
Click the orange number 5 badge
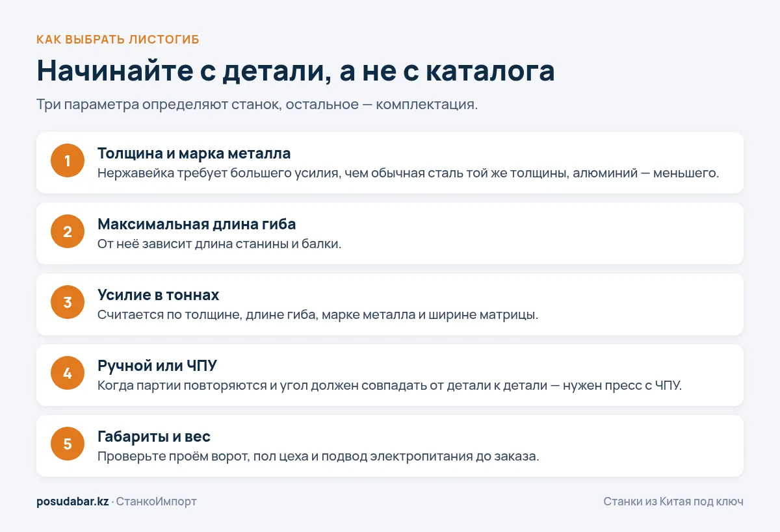pos(68,444)
